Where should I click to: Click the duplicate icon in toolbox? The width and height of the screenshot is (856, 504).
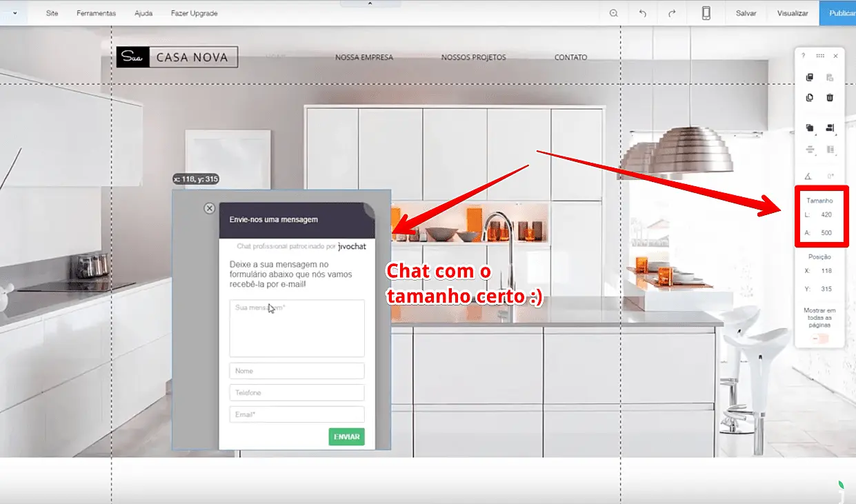810,97
